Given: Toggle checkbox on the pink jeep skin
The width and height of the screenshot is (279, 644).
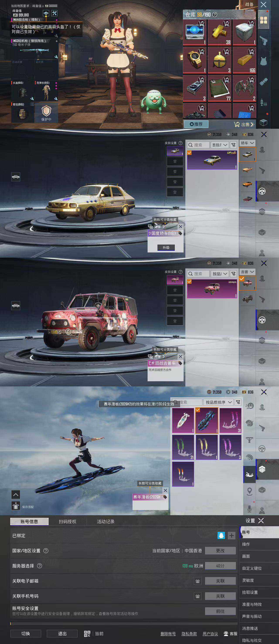Looking at the screenshot, I should [x=189, y=281].
